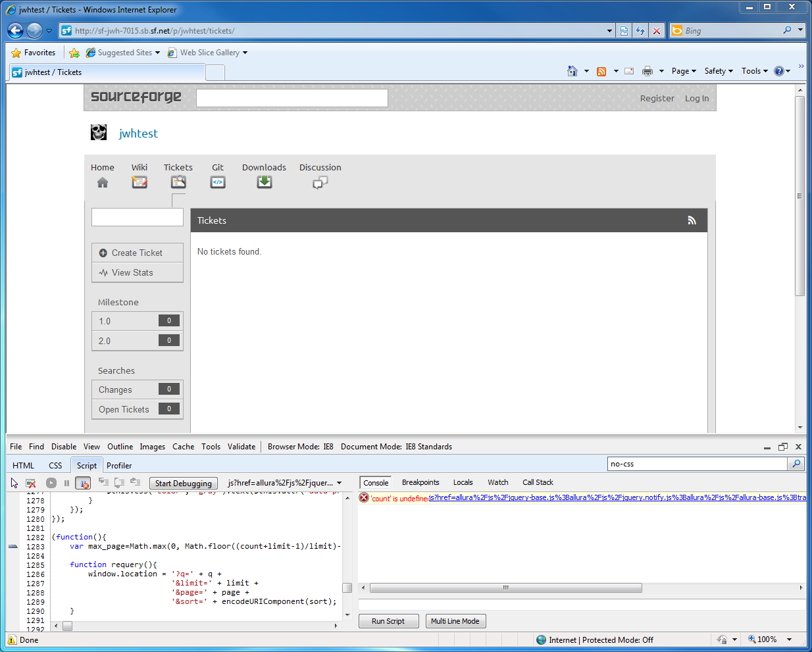Toggle break on error button
The width and height of the screenshot is (812, 652).
83,483
